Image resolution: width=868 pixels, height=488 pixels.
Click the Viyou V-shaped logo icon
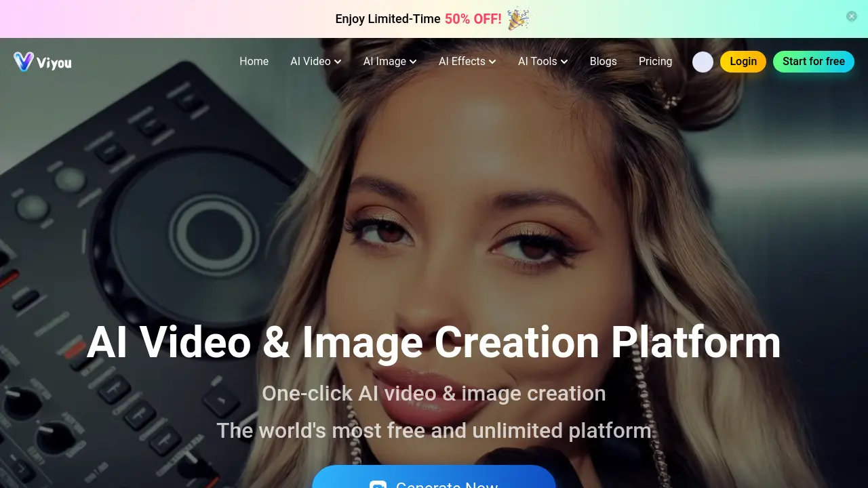pos(23,62)
